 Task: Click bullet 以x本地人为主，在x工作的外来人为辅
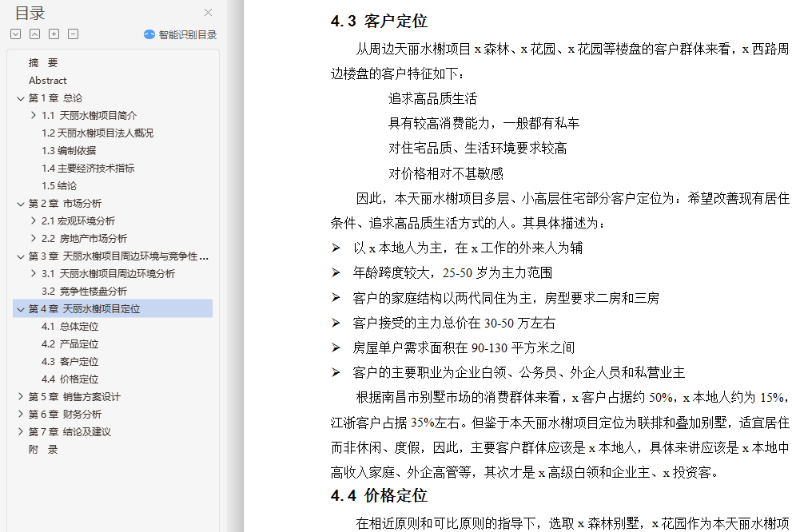tap(468, 248)
